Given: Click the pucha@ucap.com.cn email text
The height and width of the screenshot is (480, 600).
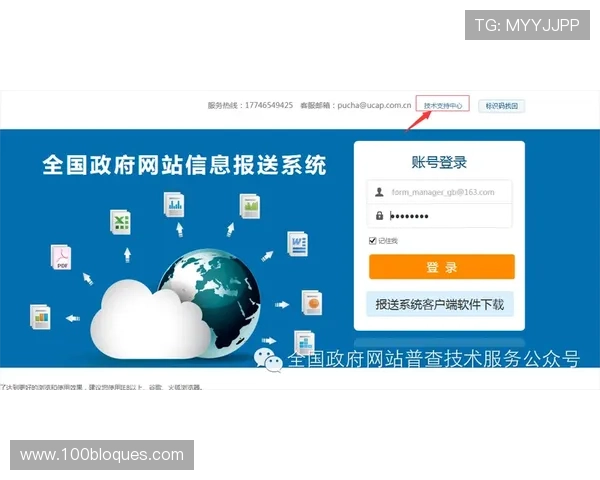Looking at the screenshot, I should 374,105.
